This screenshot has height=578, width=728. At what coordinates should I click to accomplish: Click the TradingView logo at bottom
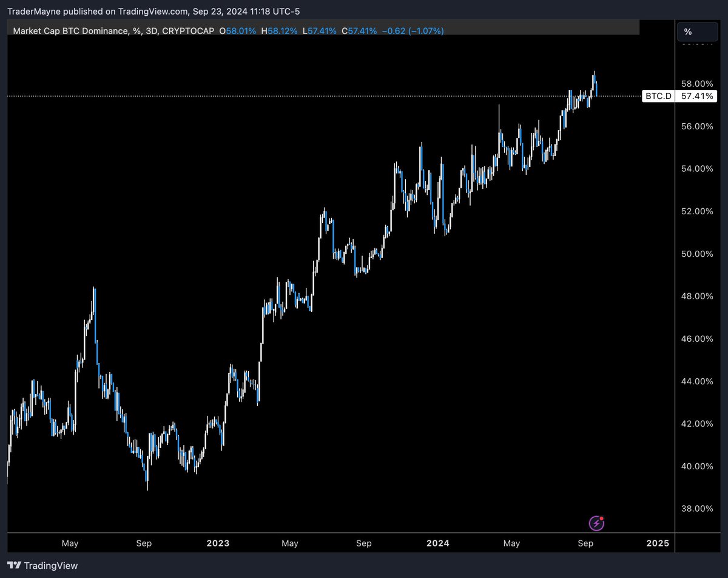point(42,565)
